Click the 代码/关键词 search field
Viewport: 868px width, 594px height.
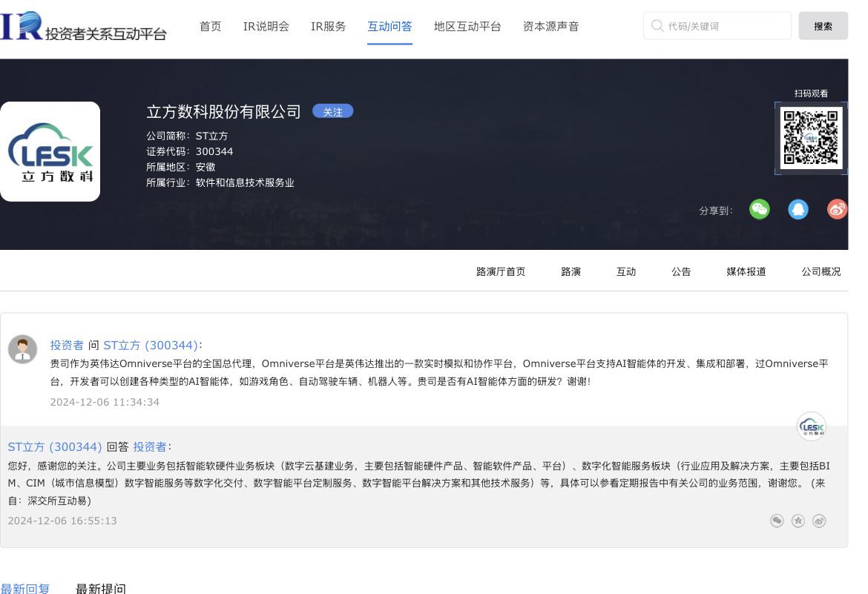(717, 26)
